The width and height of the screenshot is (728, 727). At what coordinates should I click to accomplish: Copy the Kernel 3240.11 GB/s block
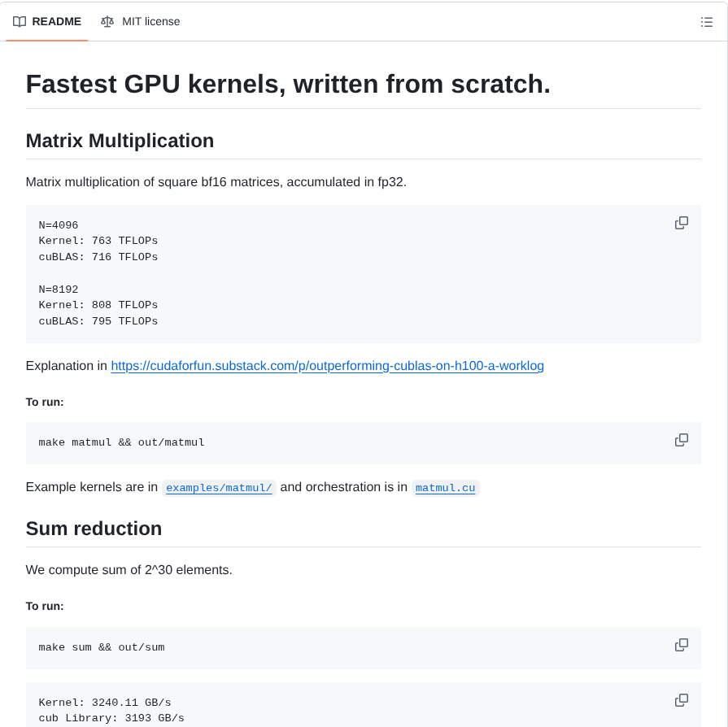pos(681,699)
